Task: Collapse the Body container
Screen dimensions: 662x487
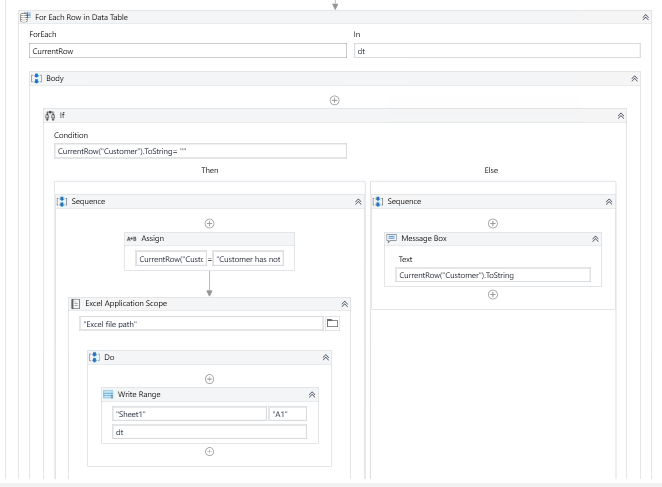Action: point(635,79)
